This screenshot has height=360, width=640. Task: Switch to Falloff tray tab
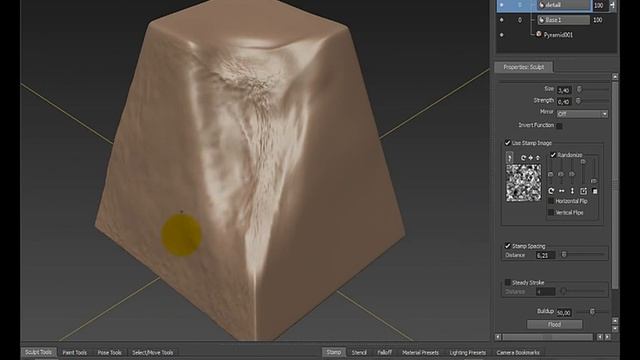tap(384, 352)
